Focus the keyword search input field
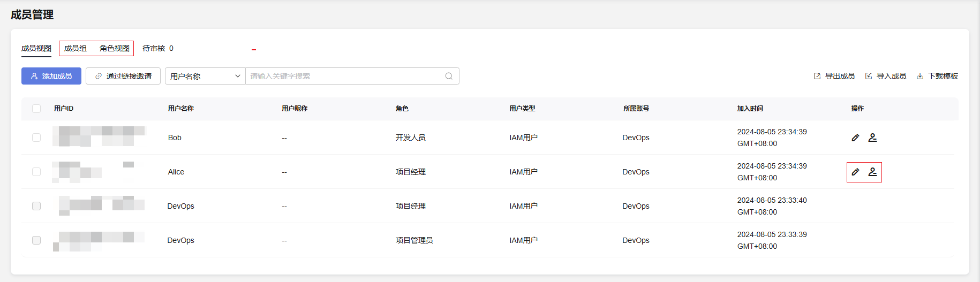 [x=345, y=76]
